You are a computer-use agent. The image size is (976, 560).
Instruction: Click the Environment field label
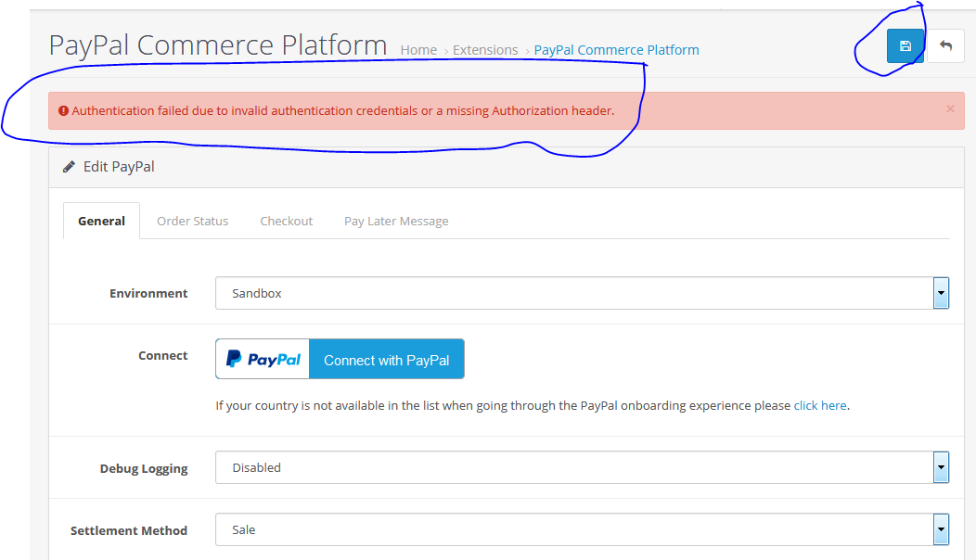(x=148, y=293)
